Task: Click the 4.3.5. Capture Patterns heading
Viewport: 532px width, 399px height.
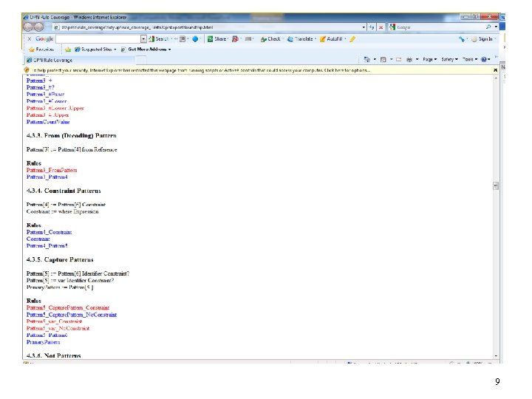Action: (60, 259)
